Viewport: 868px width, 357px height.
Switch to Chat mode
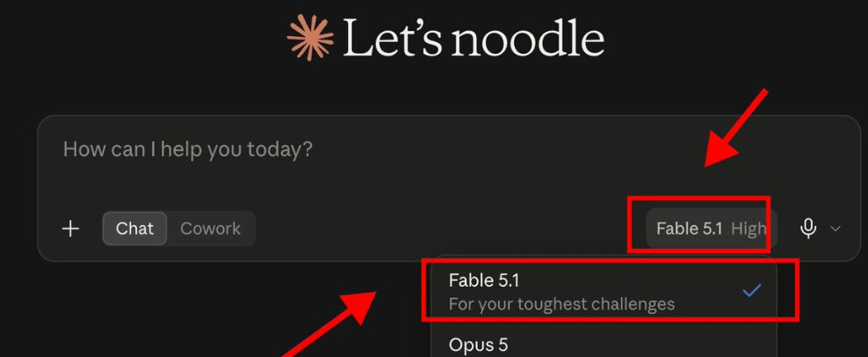tap(134, 229)
